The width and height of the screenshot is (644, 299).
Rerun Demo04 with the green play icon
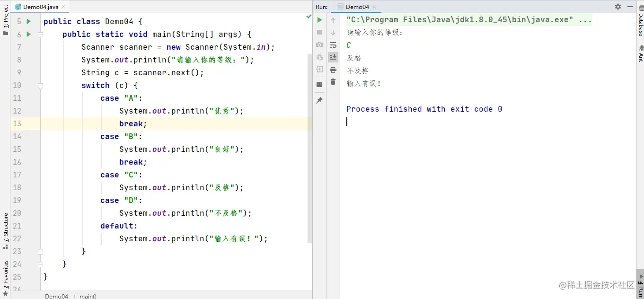click(x=319, y=20)
